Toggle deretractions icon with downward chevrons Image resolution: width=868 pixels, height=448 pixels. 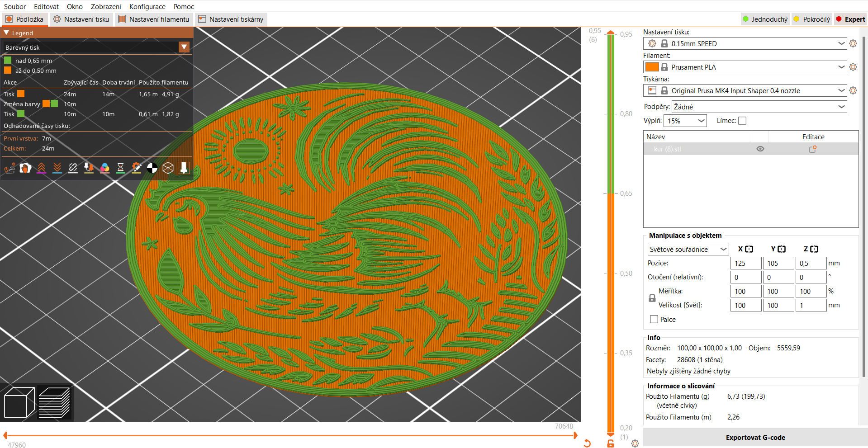click(57, 168)
